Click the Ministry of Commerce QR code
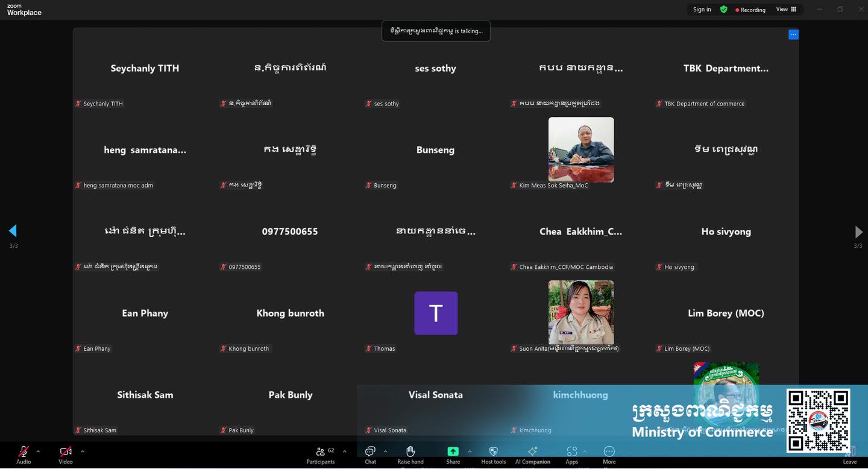 pos(818,420)
